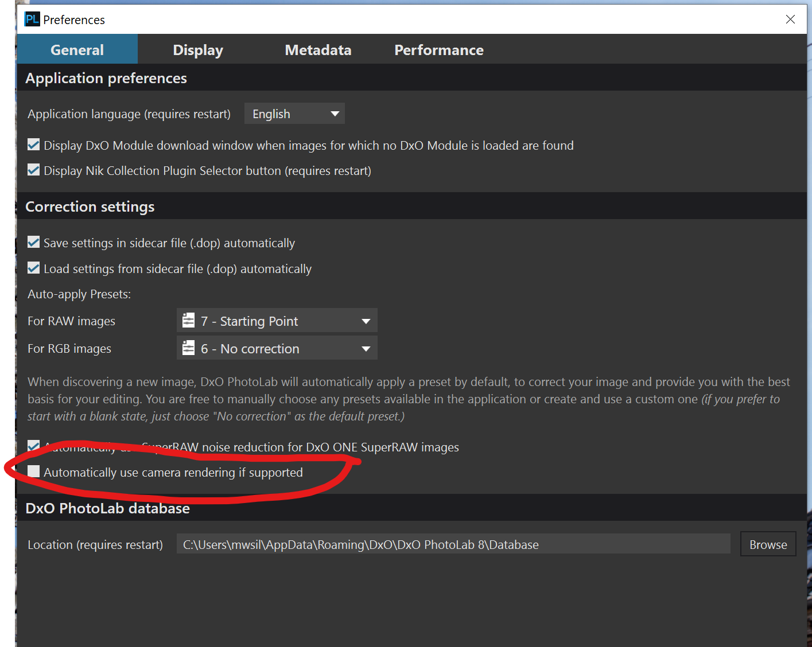The image size is (812, 647).
Task: Click Browse to choose database location
Action: coord(768,544)
